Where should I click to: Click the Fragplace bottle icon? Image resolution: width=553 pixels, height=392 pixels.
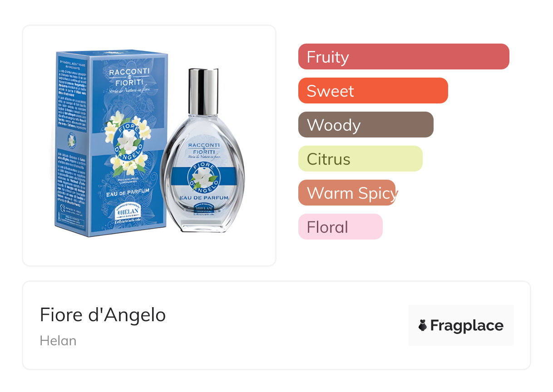pos(423,325)
